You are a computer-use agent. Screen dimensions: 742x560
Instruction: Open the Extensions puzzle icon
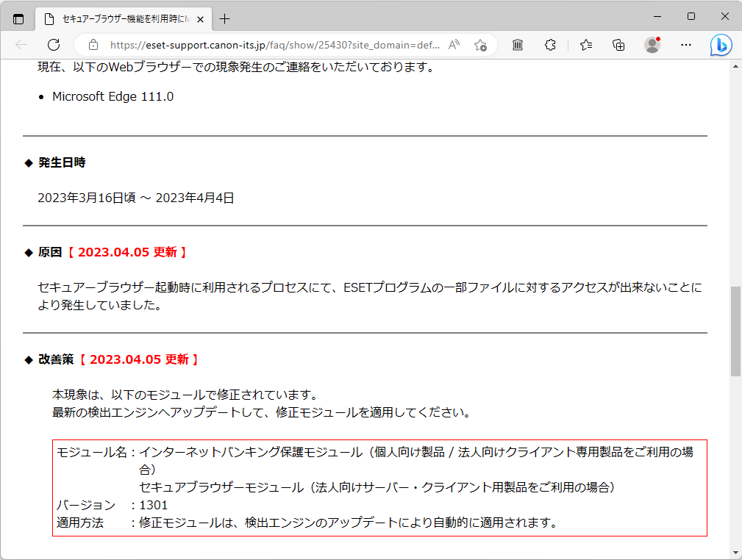550,45
